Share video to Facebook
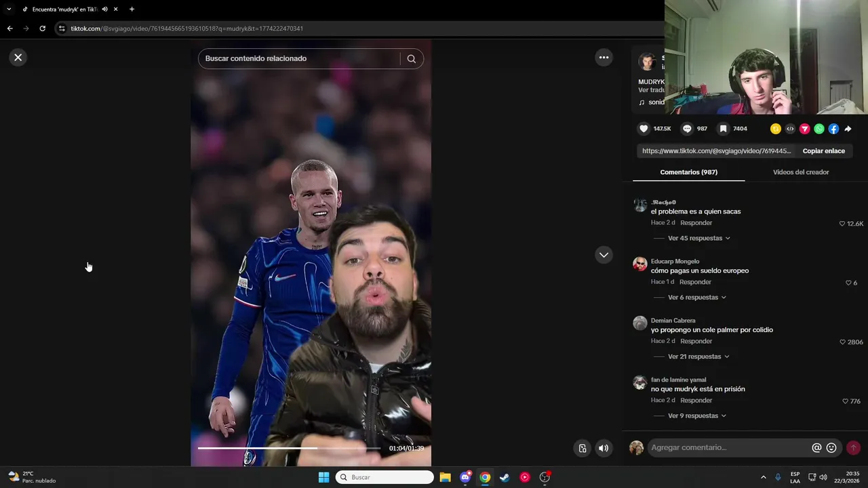The height and width of the screenshot is (488, 868). pyautogui.click(x=833, y=129)
